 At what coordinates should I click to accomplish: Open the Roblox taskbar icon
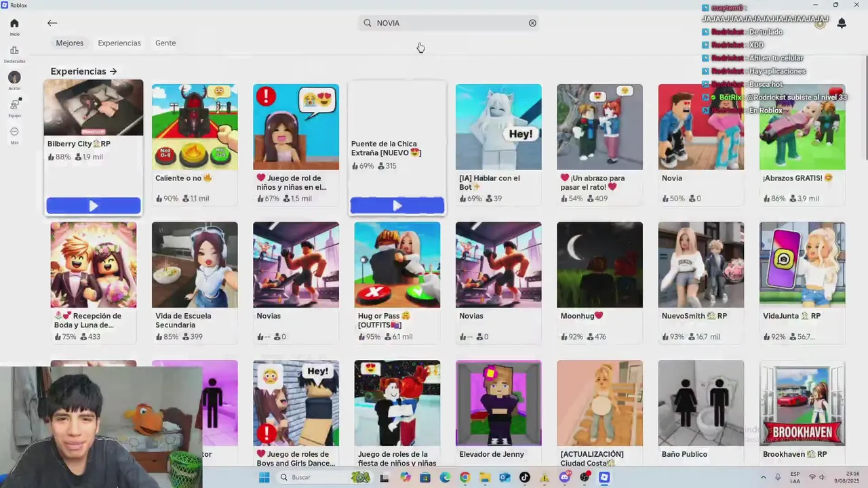(604, 478)
